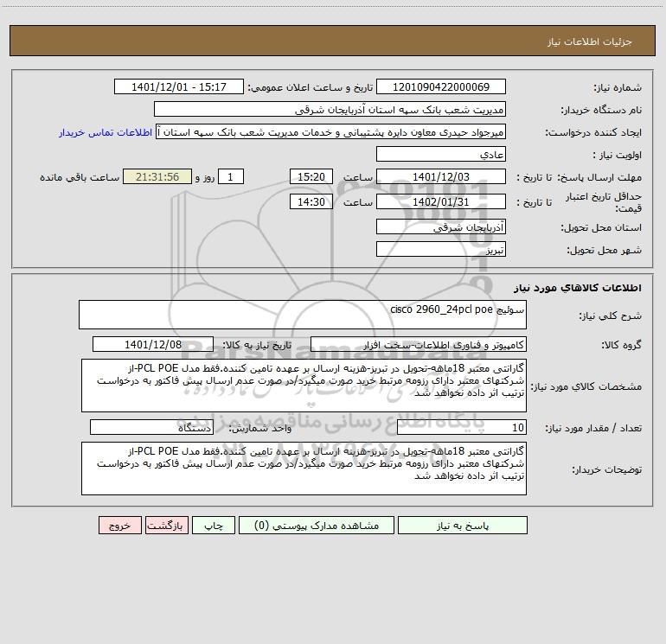Image resolution: width=666 pixels, height=644 pixels.
Task: Click the delivery province field آذربایجان شرقی
Action: click(x=441, y=227)
